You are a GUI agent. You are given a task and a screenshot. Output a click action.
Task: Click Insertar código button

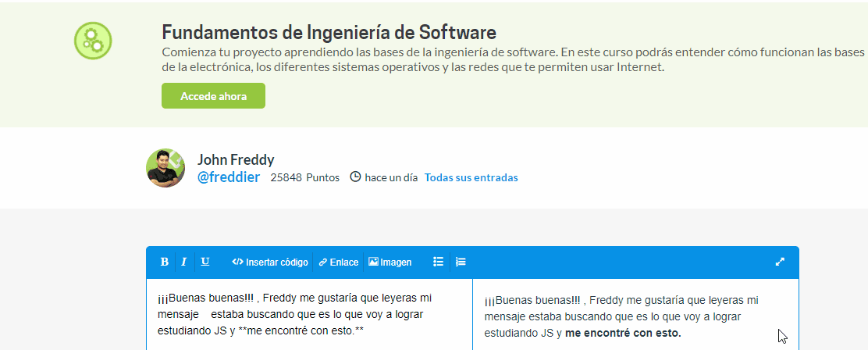point(269,262)
